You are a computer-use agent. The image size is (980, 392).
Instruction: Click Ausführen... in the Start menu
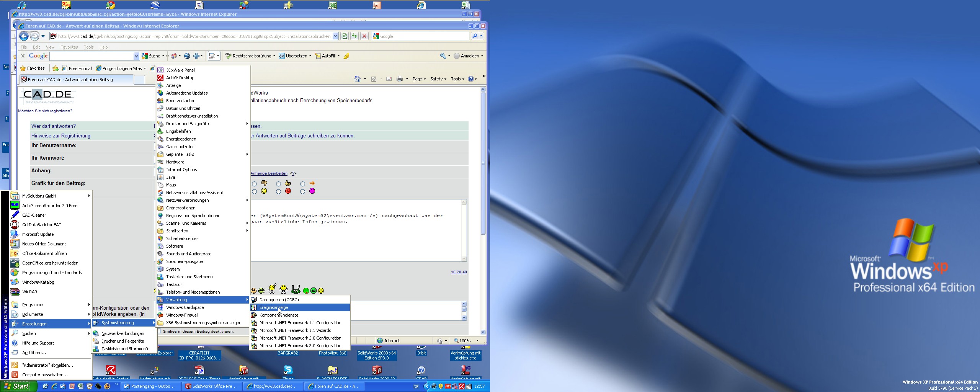click(x=51, y=353)
